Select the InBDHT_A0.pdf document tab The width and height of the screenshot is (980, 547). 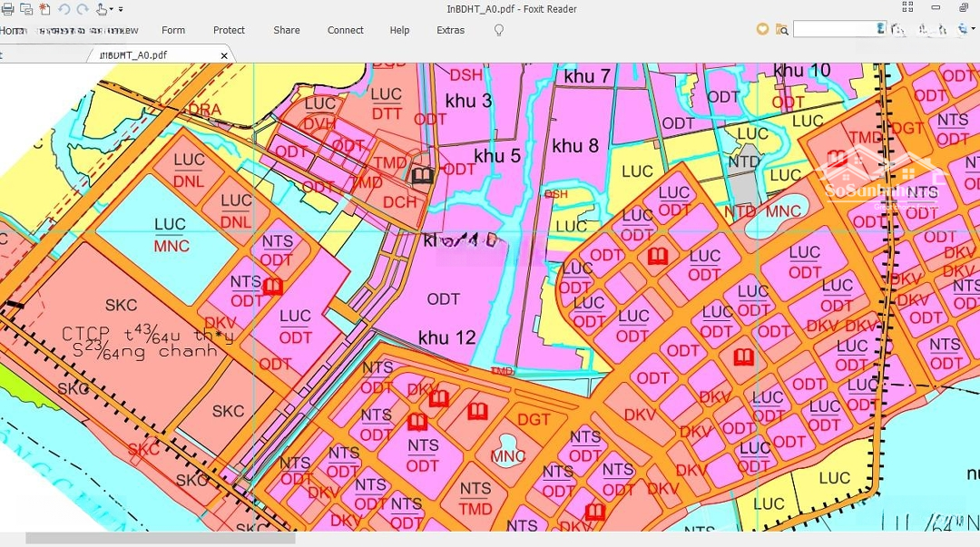pyautogui.click(x=132, y=55)
